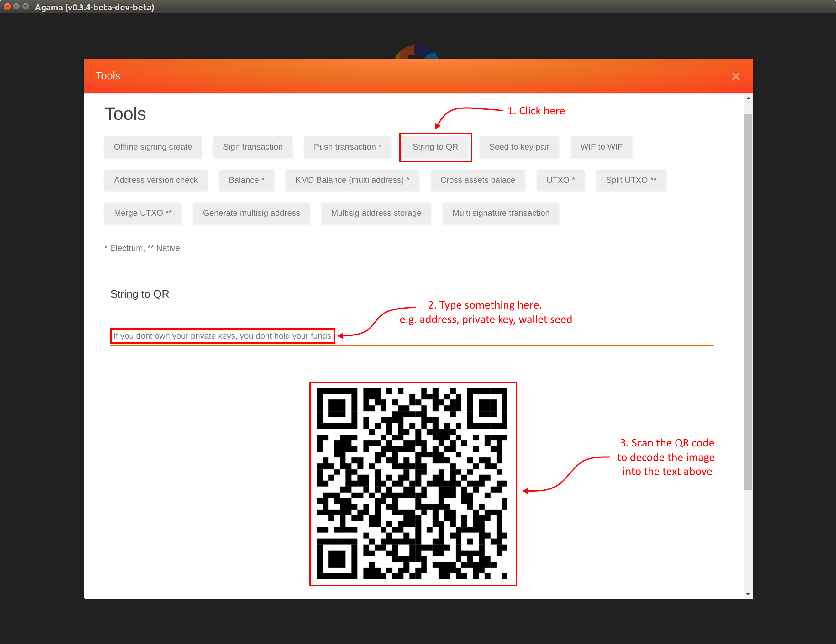Select the WIF to WIF tool
This screenshot has width=836, height=644.
tap(601, 147)
